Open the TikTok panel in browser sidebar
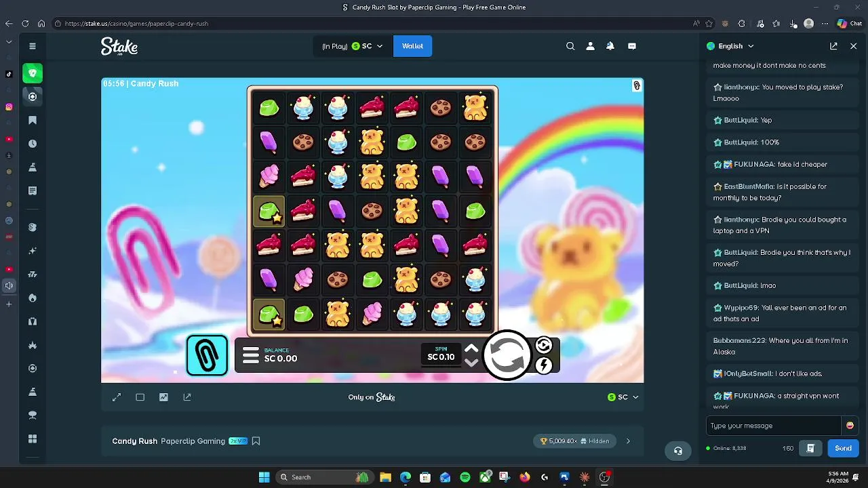 pyautogui.click(x=9, y=74)
